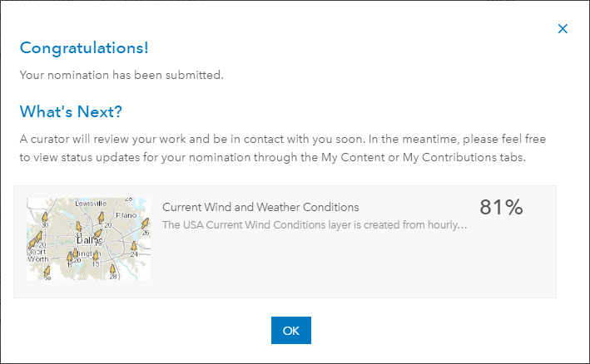Close the nomination dialog with X
Viewport: 590px width, 364px height.
(x=563, y=29)
